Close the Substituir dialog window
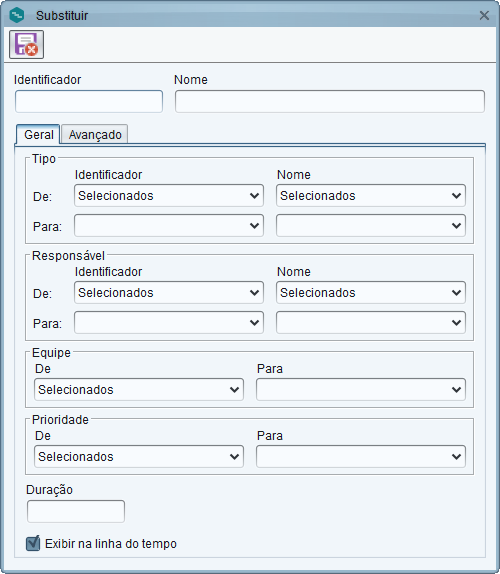Viewport: 500px width, 574px height. (x=484, y=15)
